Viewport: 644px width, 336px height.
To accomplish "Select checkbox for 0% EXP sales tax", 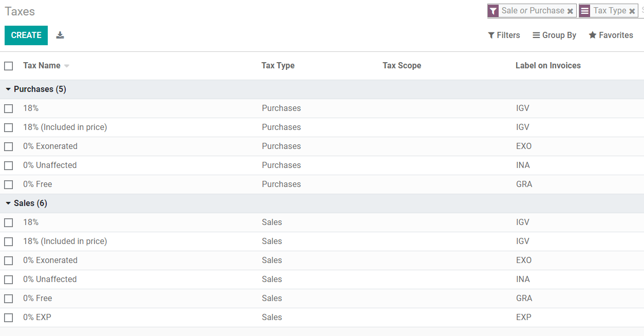I will pos(9,318).
